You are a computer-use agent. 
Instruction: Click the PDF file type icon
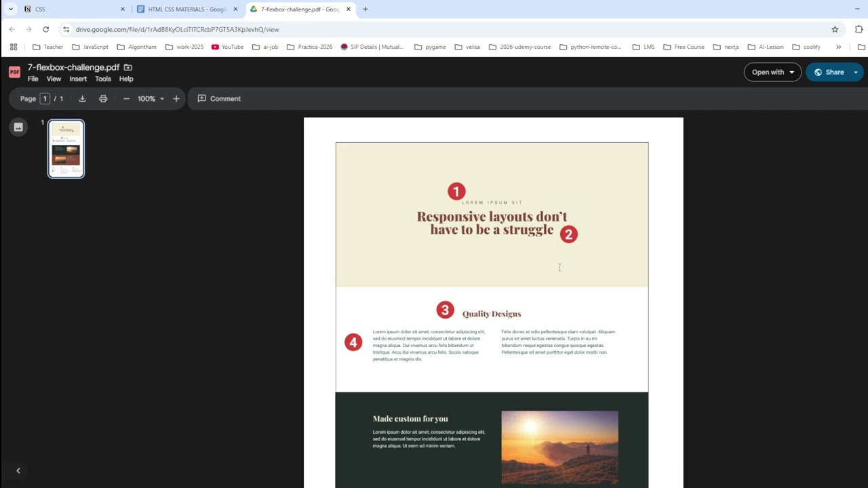(14, 73)
